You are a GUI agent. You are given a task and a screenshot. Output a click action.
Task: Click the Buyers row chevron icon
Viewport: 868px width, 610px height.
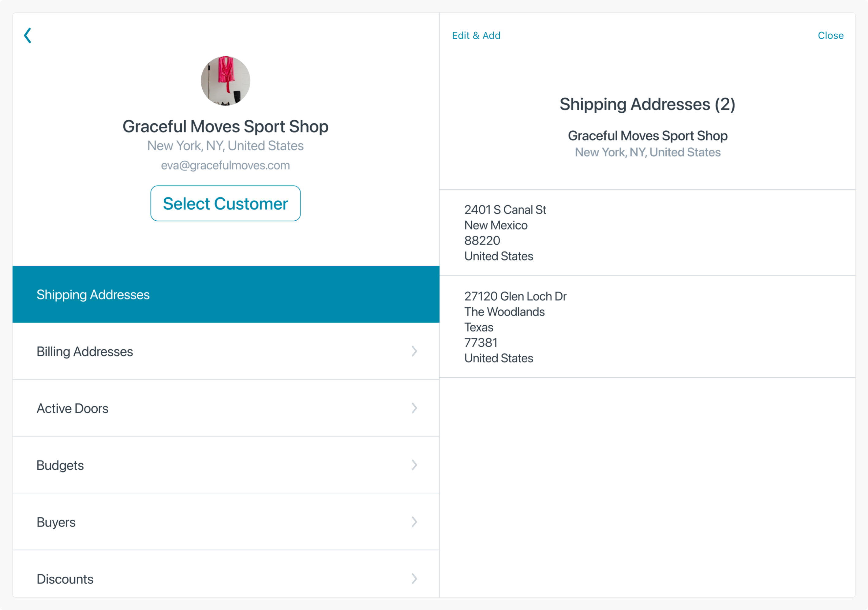click(414, 522)
